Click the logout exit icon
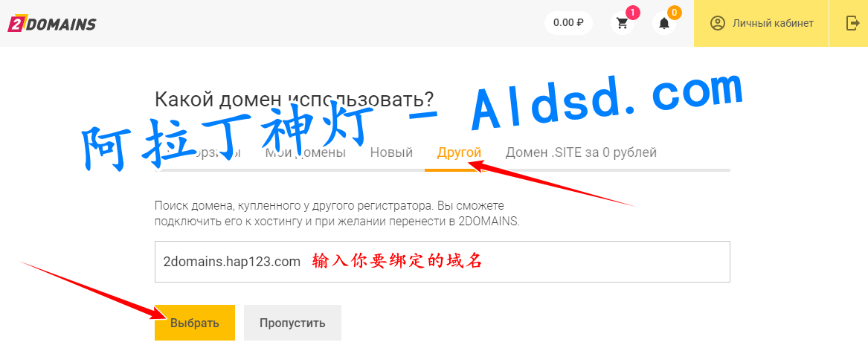This screenshot has height=345, width=868. point(852,23)
